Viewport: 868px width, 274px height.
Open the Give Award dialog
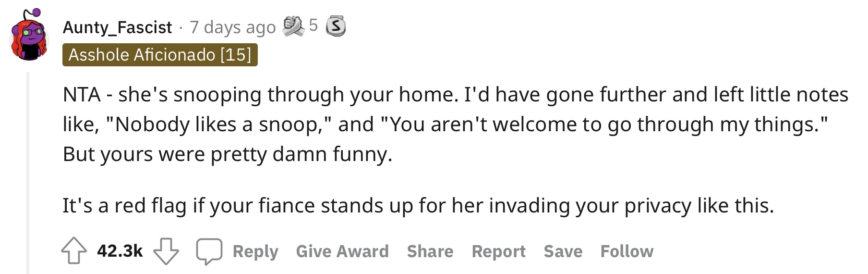342,251
